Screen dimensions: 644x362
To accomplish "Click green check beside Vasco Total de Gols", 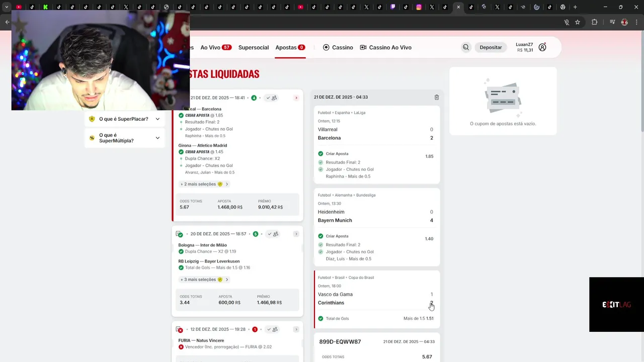I will [x=320, y=318].
